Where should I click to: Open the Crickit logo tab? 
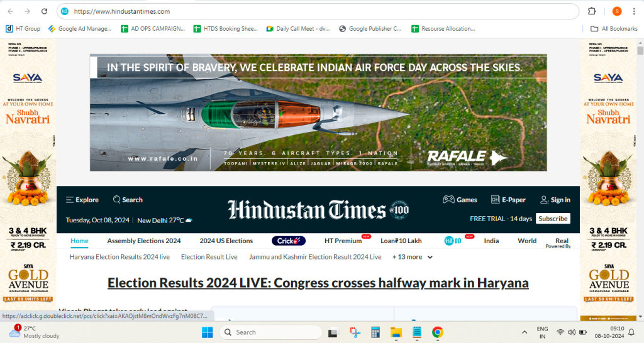point(288,241)
